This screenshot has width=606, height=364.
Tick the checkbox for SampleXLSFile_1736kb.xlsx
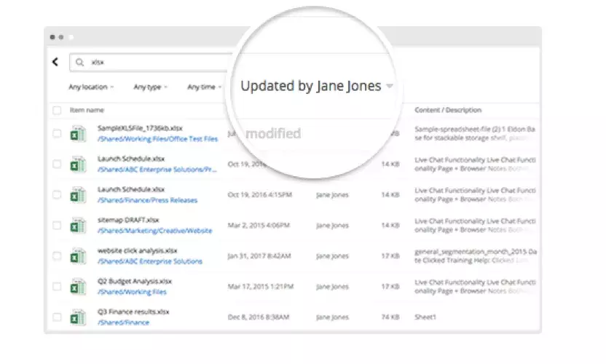(57, 133)
